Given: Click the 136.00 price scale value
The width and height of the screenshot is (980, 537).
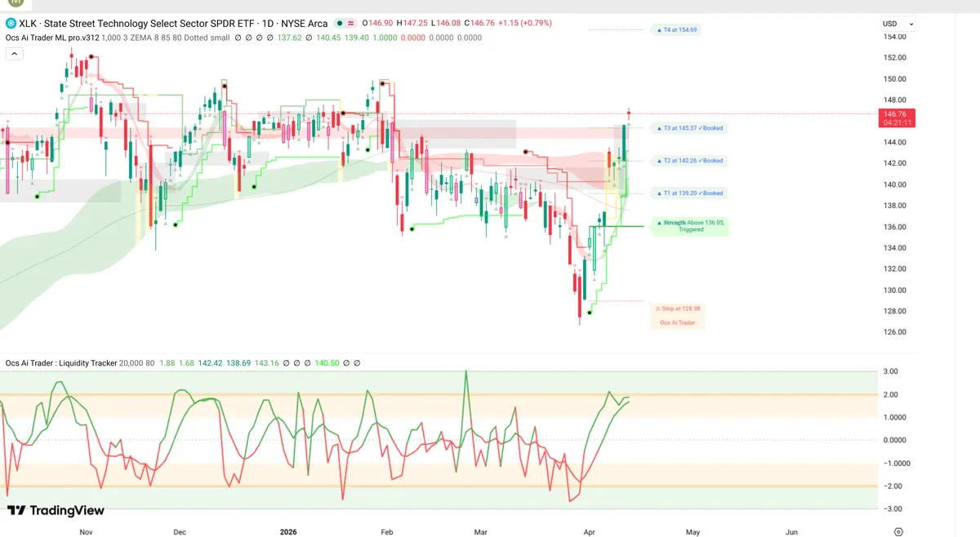Looking at the screenshot, I should (x=894, y=227).
